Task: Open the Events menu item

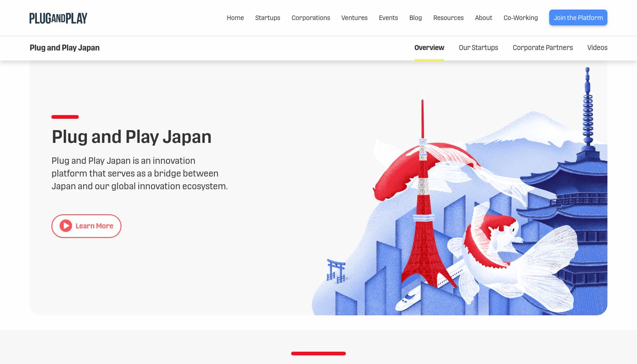Action: (x=388, y=18)
